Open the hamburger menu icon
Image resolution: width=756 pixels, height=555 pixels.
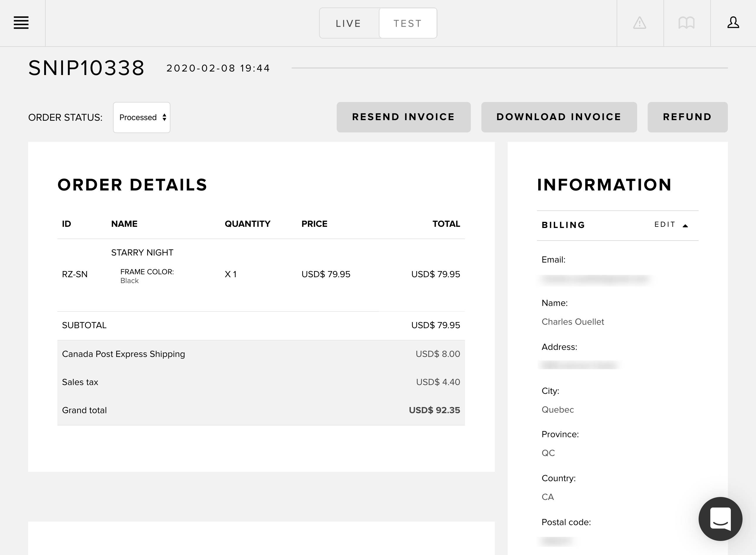pyautogui.click(x=21, y=23)
